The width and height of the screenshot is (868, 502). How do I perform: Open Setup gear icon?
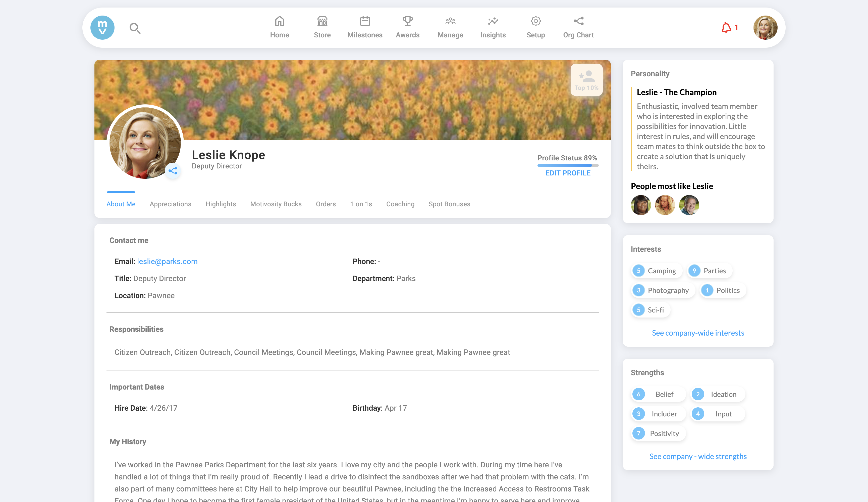coord(536,21)
